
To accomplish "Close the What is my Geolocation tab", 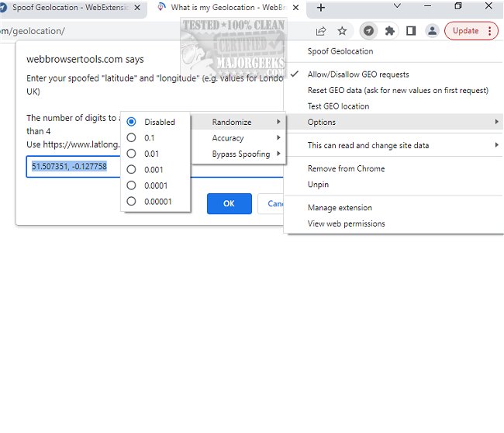I will (x=295, y=8).
